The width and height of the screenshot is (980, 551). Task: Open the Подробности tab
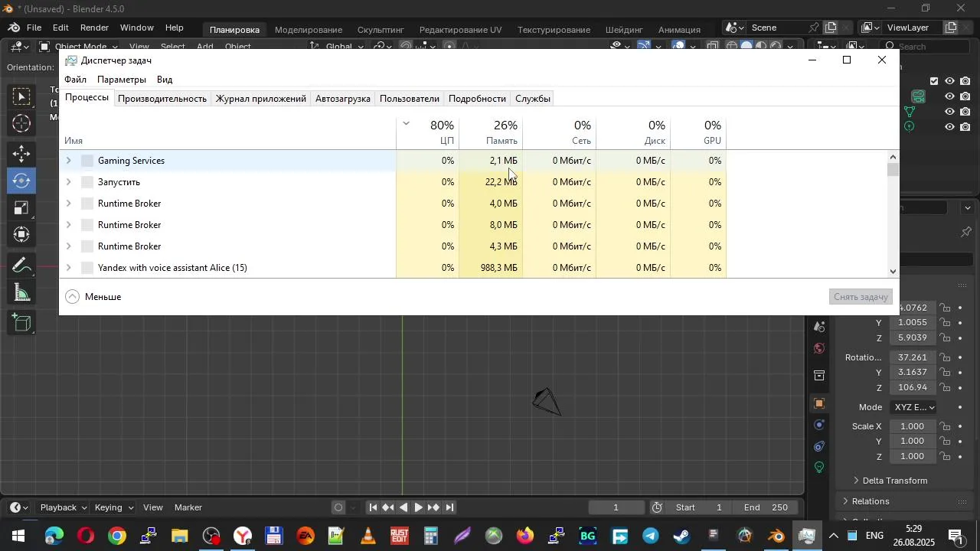point(477,99)
